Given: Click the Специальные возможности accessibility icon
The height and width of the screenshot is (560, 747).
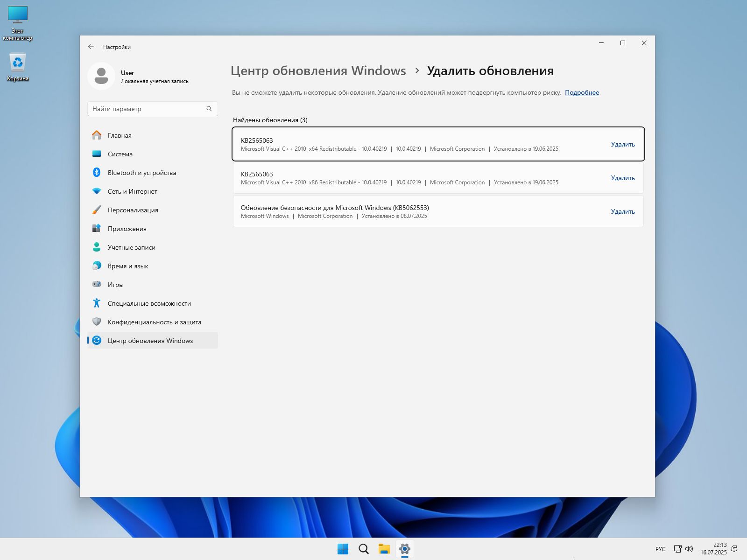Looking at the screenshot, I should click(x=97, y=303).
